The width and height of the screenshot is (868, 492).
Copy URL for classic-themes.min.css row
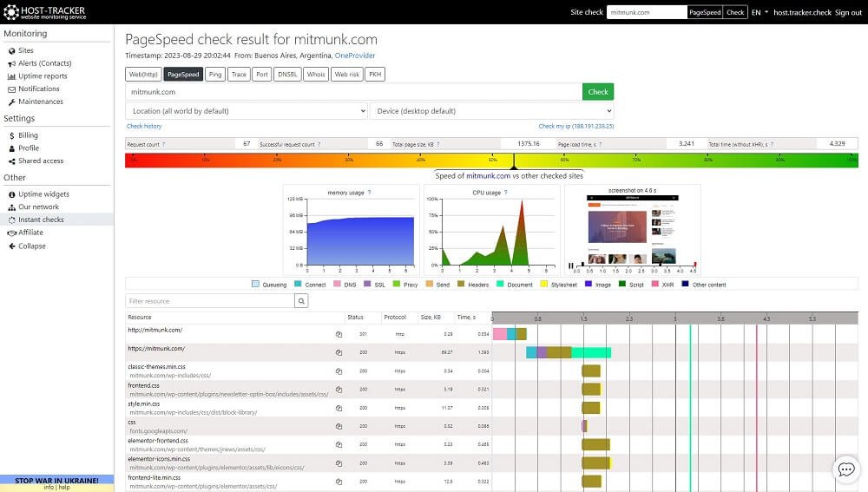(339, 371)
